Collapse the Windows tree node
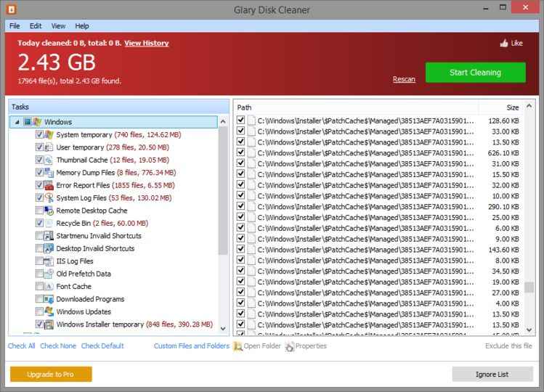This screenshot has height=392, width=544. click(x=17, y=123)
